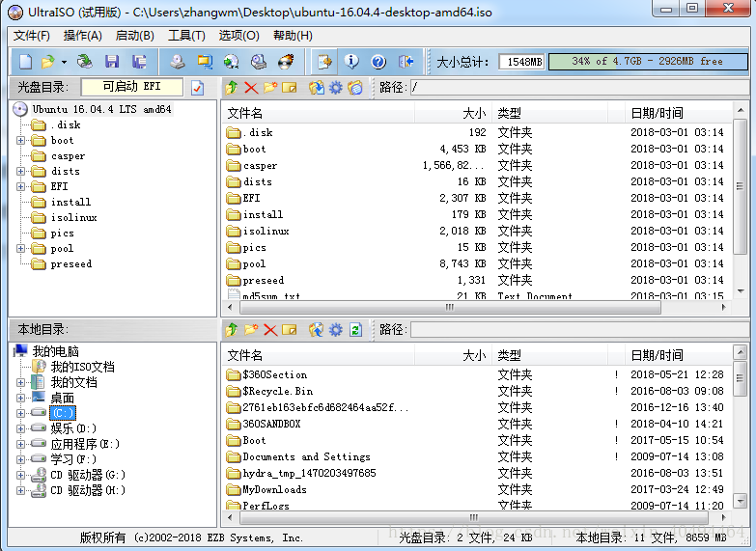
Task: Go up one level in the local pane toolbar
Action: pyautogui.click(x=232, y=330)
